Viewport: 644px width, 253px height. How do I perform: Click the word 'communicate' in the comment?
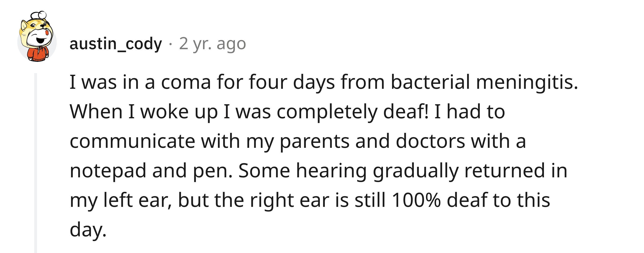(132, 141)
